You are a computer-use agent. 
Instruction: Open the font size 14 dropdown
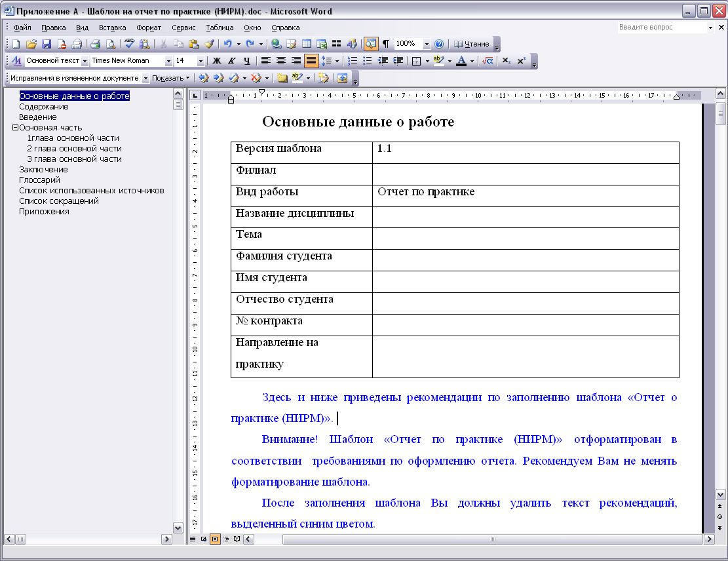click(201, 61)
